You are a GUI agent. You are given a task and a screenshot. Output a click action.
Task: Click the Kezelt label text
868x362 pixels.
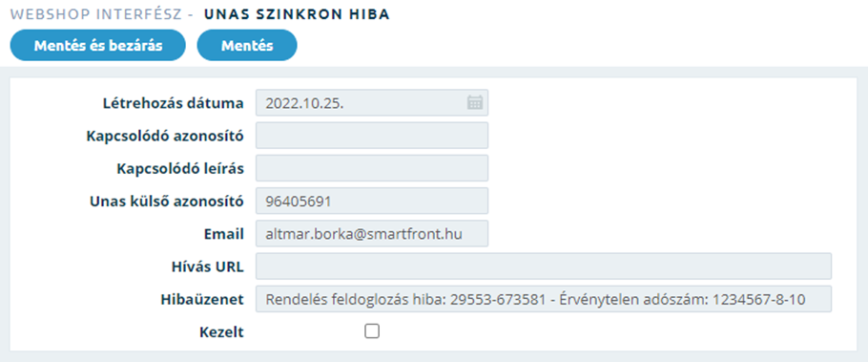pyautogui.click(x=221, y=332)
